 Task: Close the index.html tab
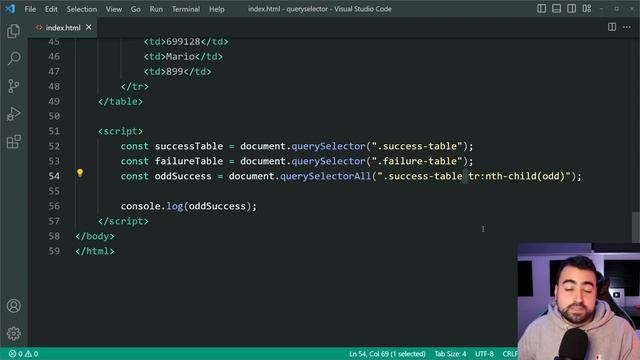[89, 27]
